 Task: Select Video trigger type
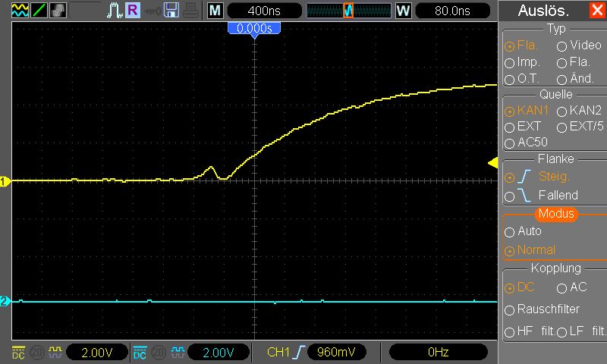pyautogui.click(x=579, y=45)
